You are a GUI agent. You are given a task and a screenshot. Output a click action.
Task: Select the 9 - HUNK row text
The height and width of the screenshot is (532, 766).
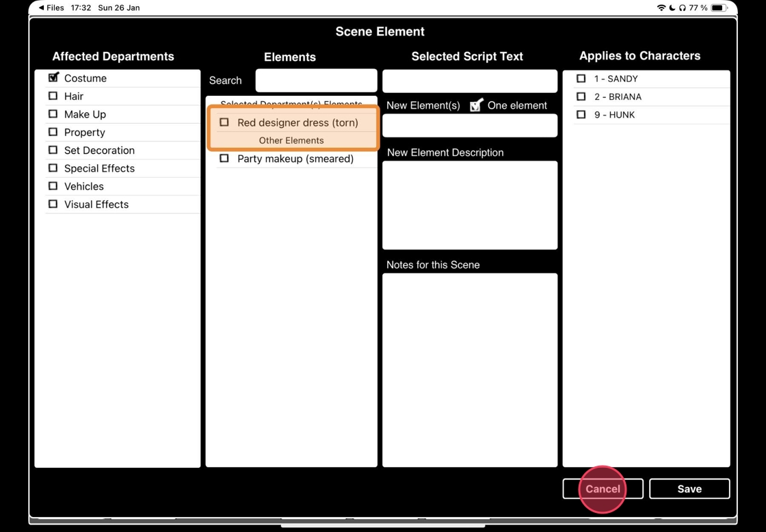(614, 115)
